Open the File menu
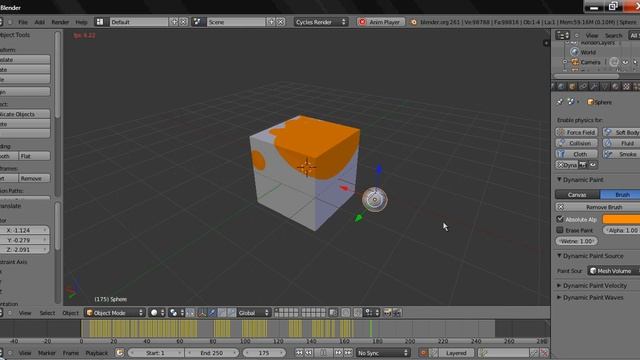Viewport: 640px width, 360px height. (23, 22)
